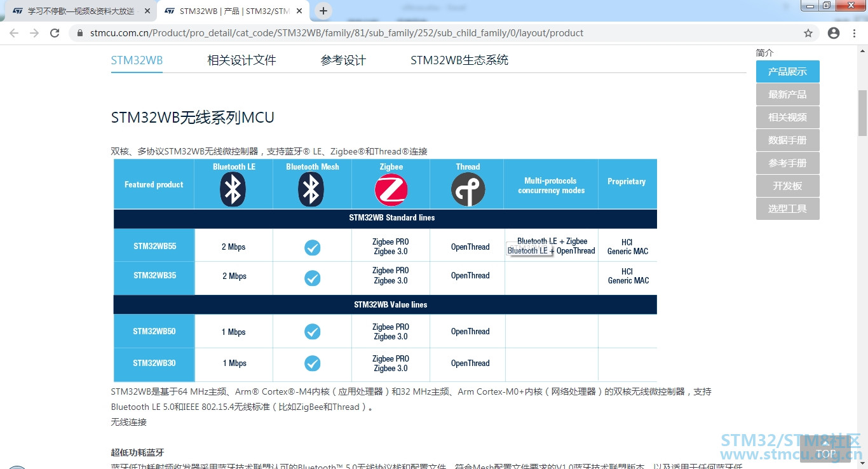Screen dimensions: 868x469
Task: Click the page vertical scrollbar thumb
Action: point(862,113)
